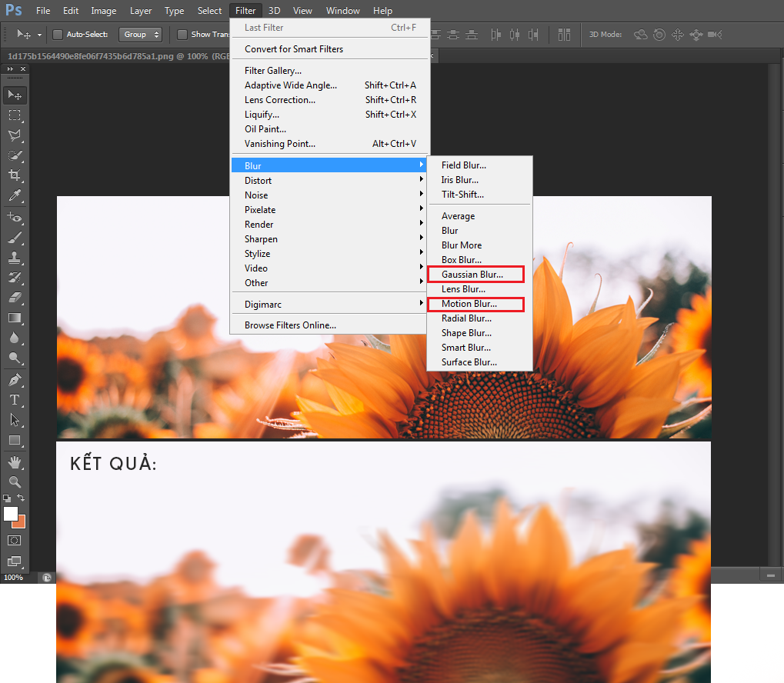Open Filter Gallery menu entry

273,71
